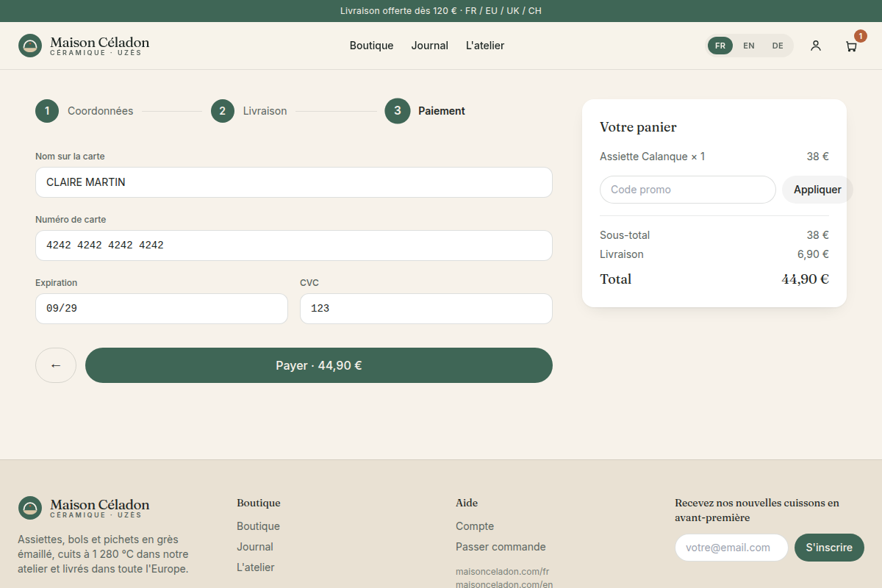Click the Payer · 44,90 € button

319,365
